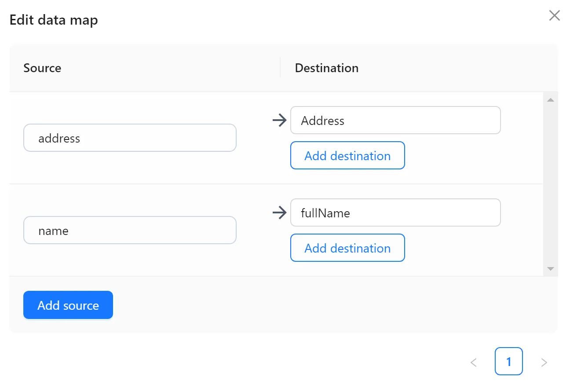Viewport: 570px width, 392px height.
Task: Close the Edit data map dialog
Action: (554, 16)
